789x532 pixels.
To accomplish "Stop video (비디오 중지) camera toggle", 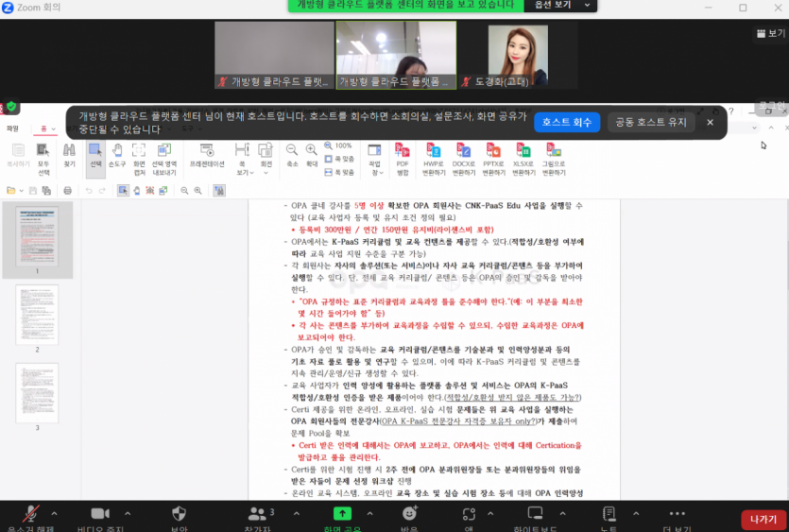I will [100, 518].
